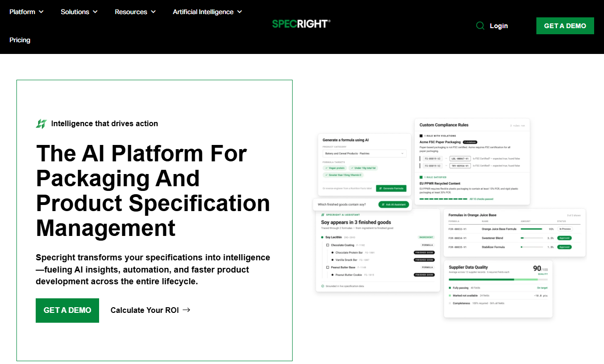Click the 'All 10 checks passed' text

(x=481, y=199)
